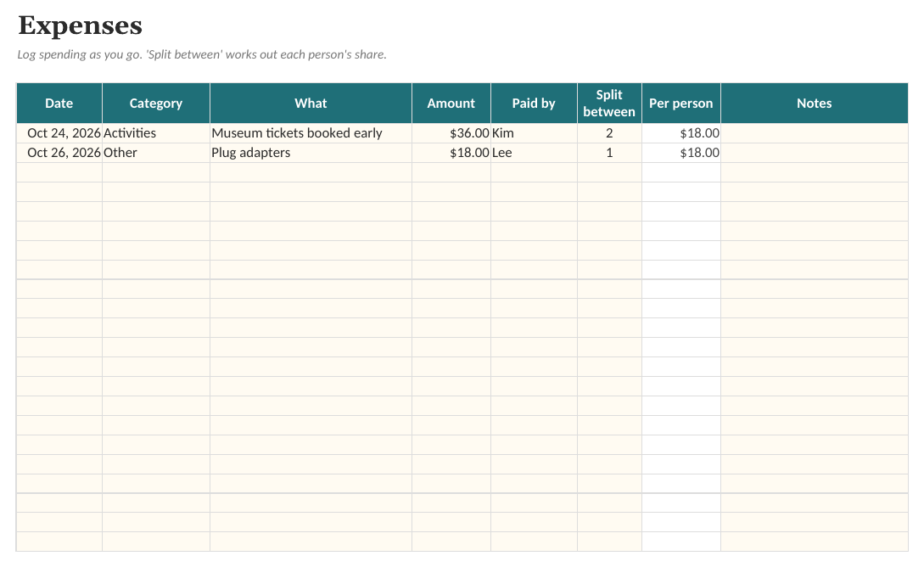Select the Split between value 1 cell
Viewport: 924px width, 567px height.
coord(609,153)
